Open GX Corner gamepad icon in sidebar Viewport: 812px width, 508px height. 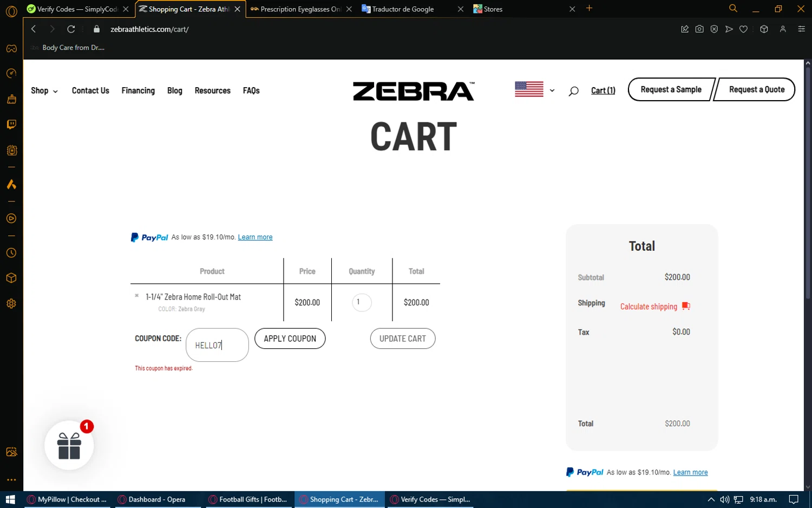coord(11,48)
